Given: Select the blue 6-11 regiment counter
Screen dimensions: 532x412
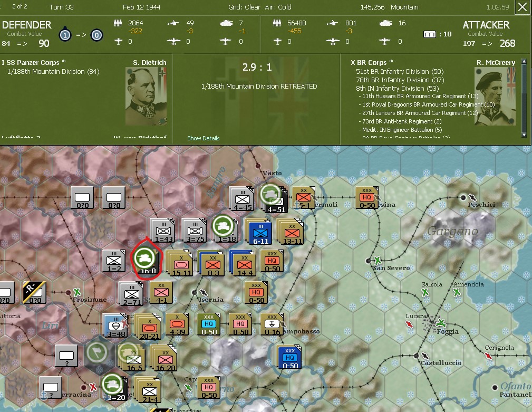Looking at the screenshot, I should (x=260, y=233).
